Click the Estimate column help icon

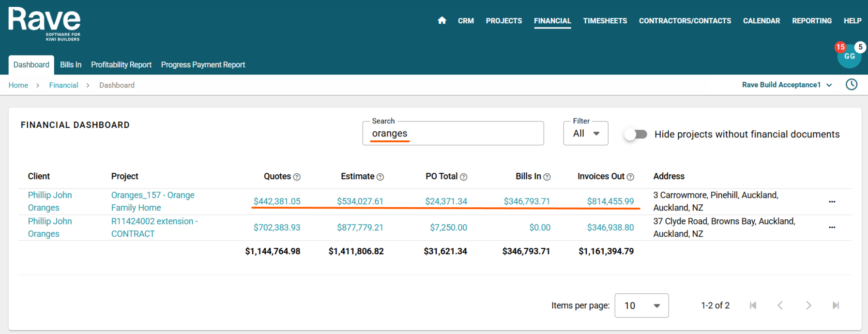pos(381,177)
